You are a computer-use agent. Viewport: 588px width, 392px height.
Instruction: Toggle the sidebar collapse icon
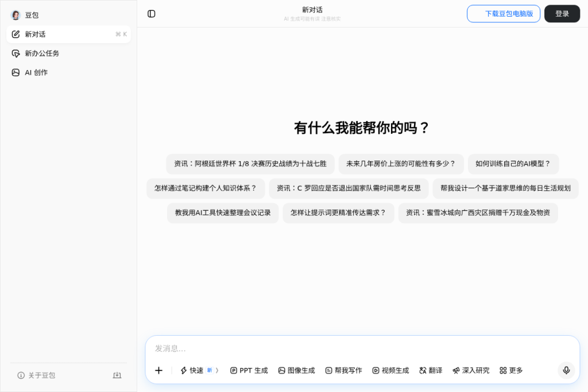point(152,14)
